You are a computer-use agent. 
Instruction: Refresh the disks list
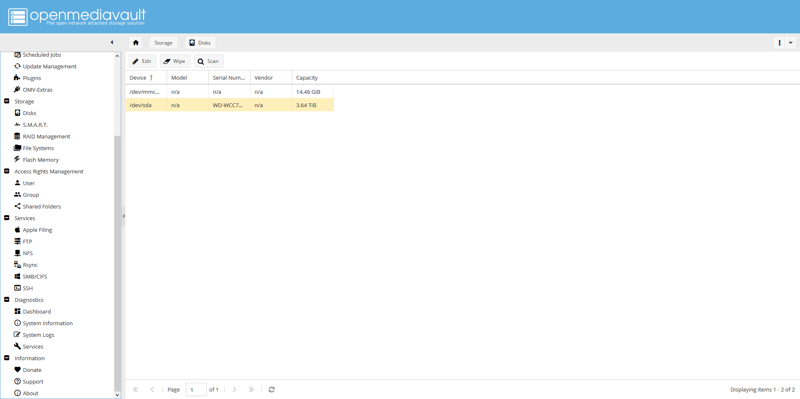(271, 389)
